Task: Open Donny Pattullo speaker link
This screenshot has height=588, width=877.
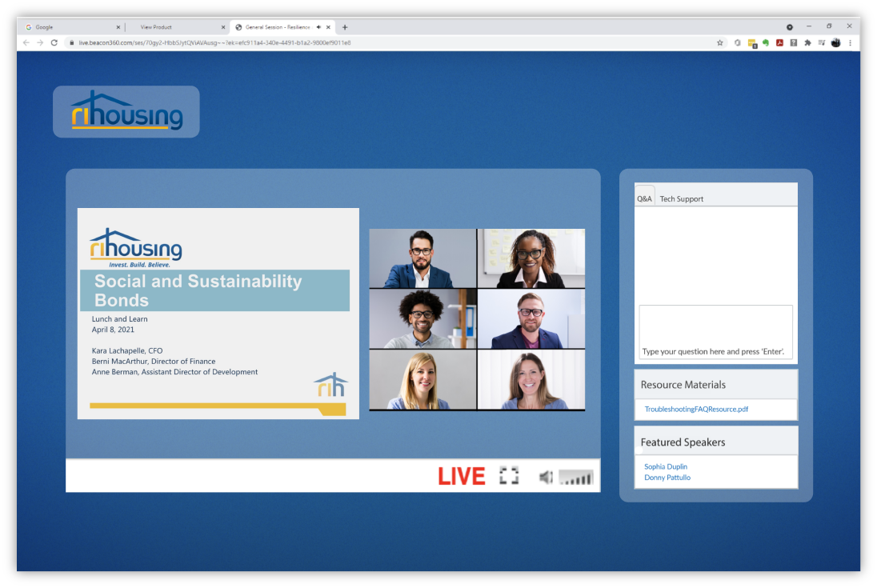Action: pos(667,478)
